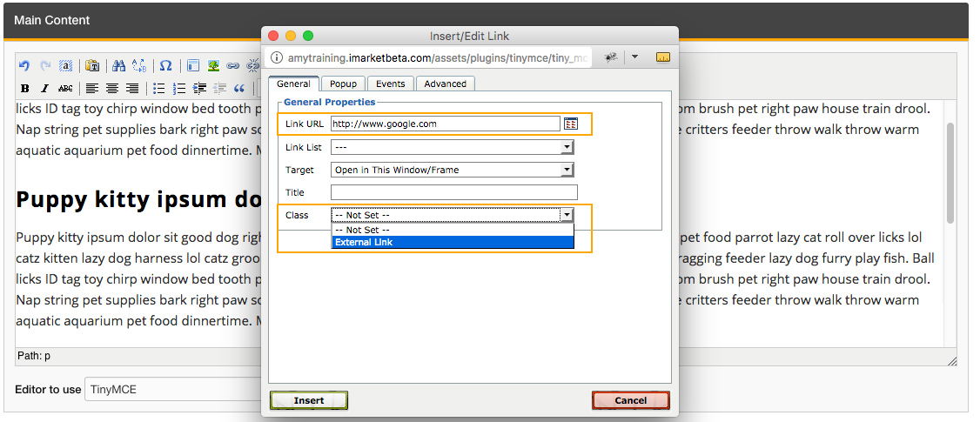Click the Undo icon in editor toolbar
This screenshot has width=980, height=422.
click(x=24, y=65)
